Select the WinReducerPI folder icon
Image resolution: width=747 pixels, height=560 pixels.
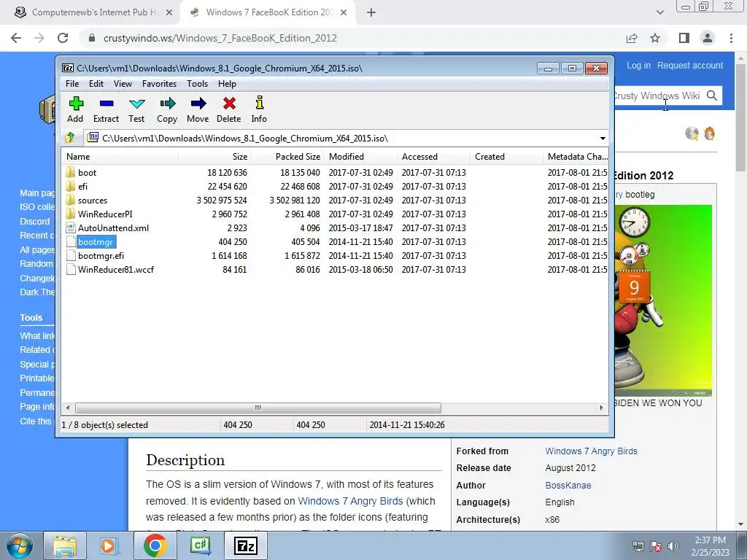pyautogui.click(x=71, y=214)
